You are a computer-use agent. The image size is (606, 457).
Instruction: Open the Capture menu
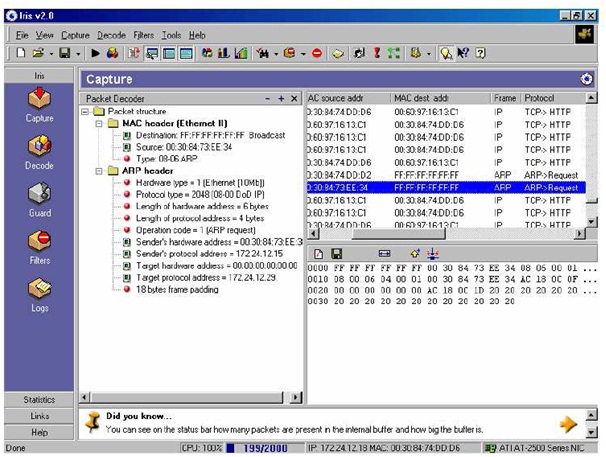[75, 35]
